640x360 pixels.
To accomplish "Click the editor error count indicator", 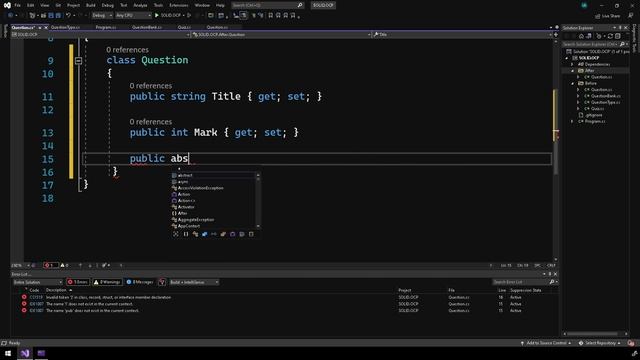I will (x=51, y=265).
